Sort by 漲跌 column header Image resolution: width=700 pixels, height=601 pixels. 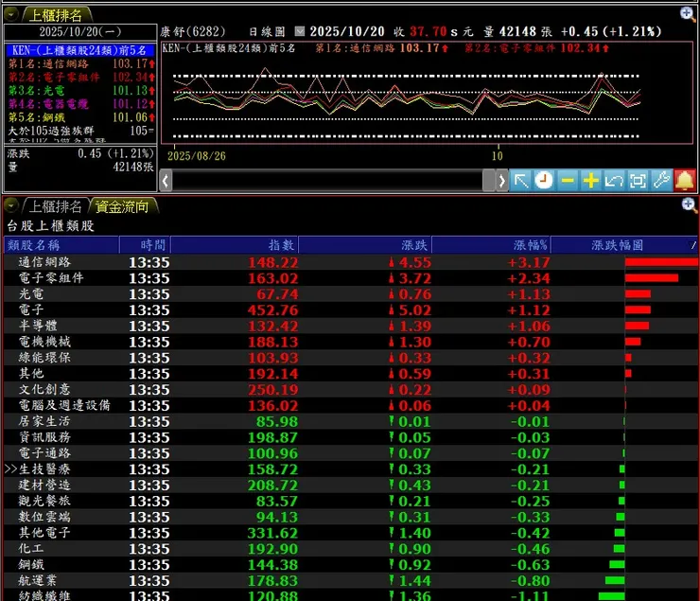coord(365,245)
